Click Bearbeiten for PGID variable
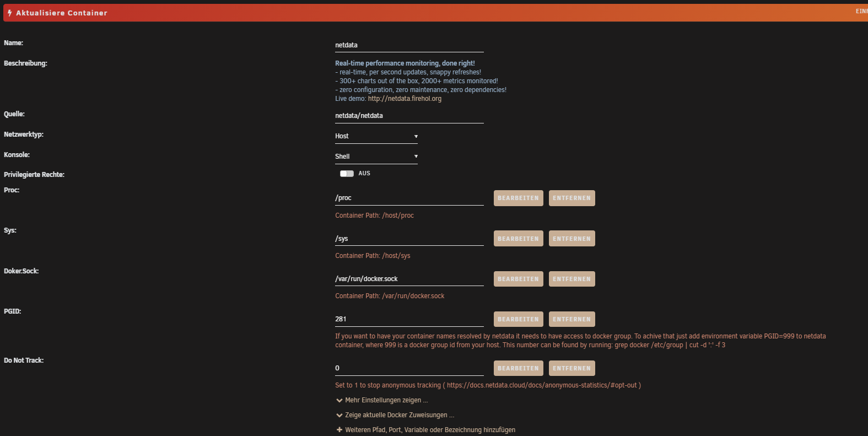868x436 pixels. pyautogui.click(x=518, y=319)
